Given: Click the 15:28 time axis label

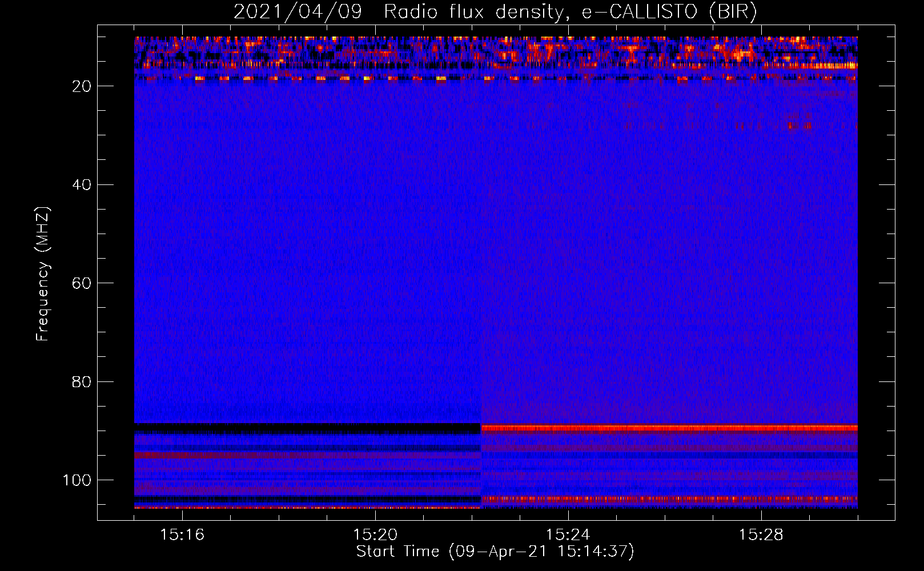Looking at the screenshot, I should click(761, 534).
